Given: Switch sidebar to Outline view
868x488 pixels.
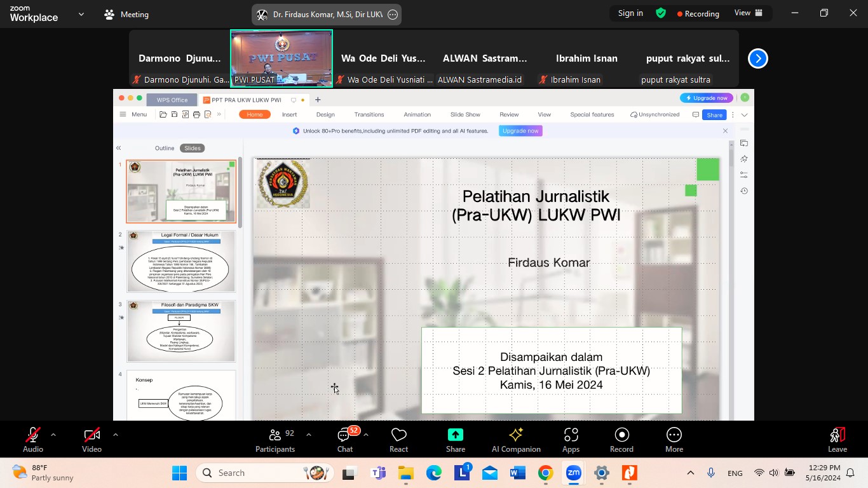Looking at the screenshot, I should (165, 148).
